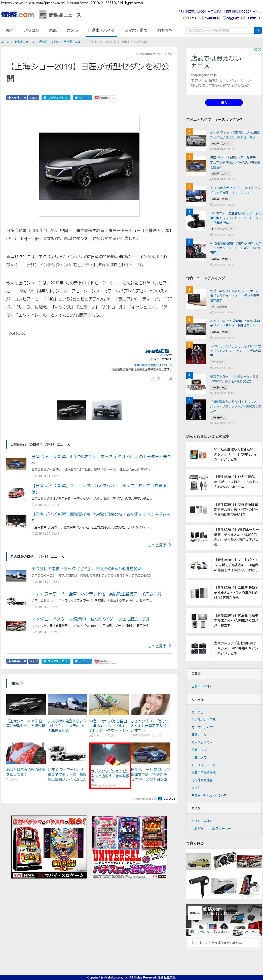Viewport: 263px width, 980px height.
Task: Open the 自動車・バイク navigation tab
Action: (101, 30)
